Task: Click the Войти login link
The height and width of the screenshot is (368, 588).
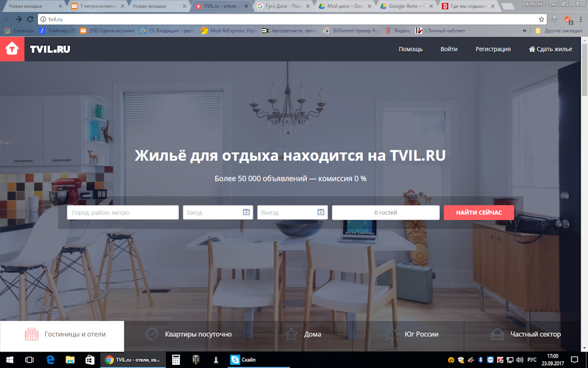Action: coord(449,49)
